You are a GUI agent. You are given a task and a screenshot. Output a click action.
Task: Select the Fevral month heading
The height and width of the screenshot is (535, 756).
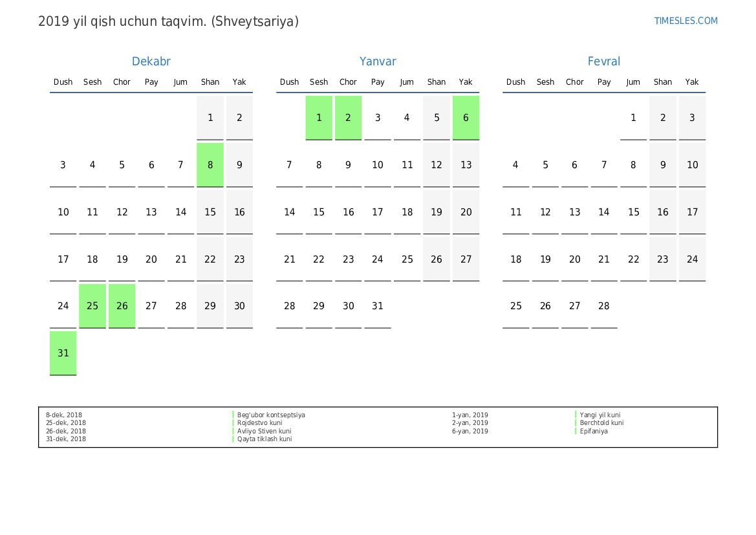[x=603, y=61]
